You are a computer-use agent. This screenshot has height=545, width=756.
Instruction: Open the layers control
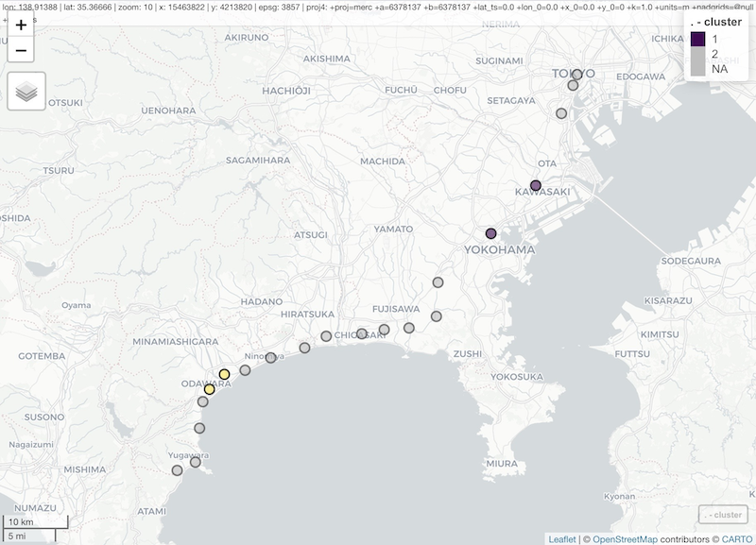tap(26, 92)
